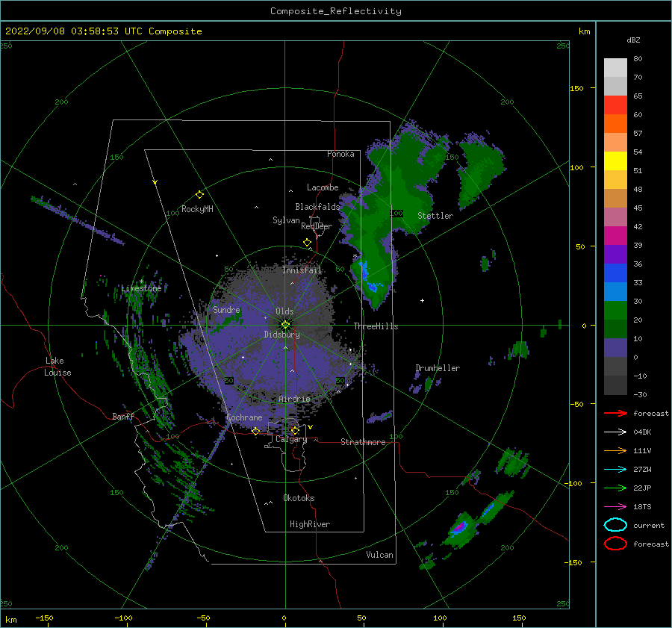Click the yellow diamond marker above Calgary

point(295,430)
